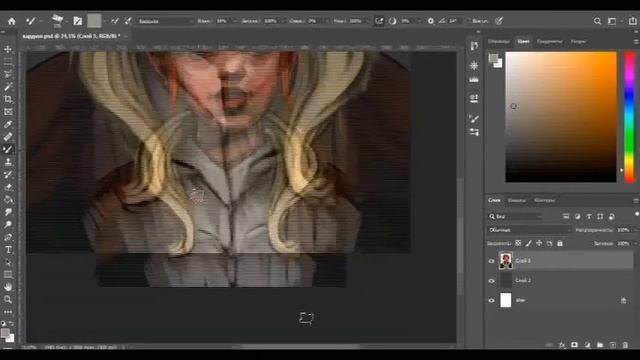640x360 pixels.
Task: Click the Слой 3 layer thumbnail
Action: coord(506,261)
